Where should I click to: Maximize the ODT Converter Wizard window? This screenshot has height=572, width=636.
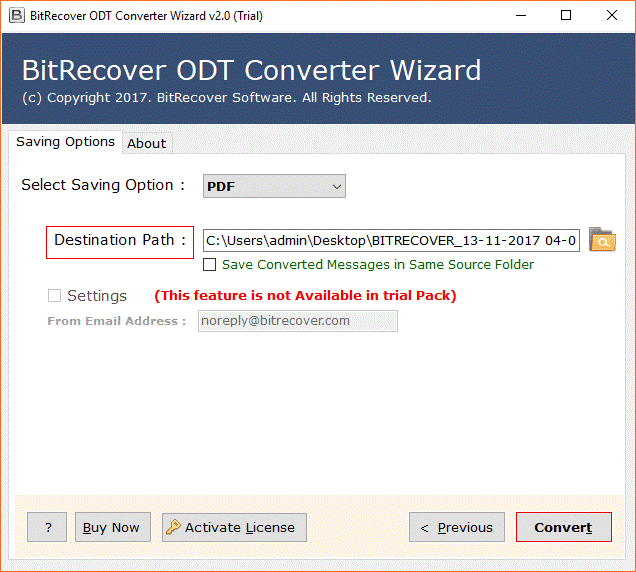coord(566,16)
